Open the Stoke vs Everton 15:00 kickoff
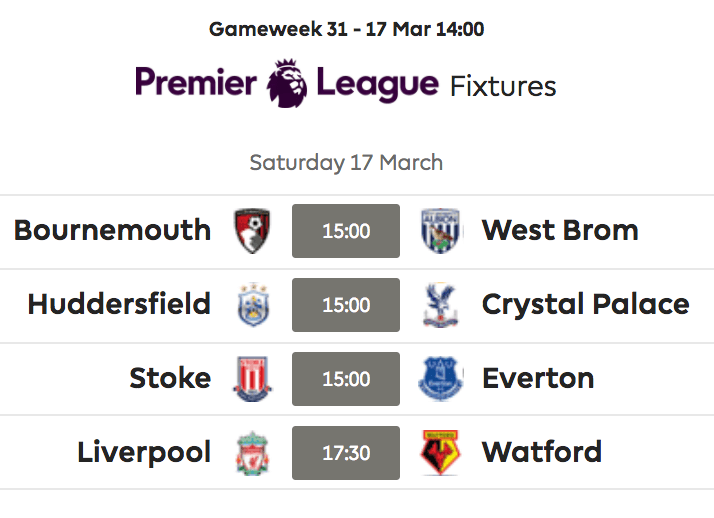The height and width of the screenshot is (518, 714). click(x=346, y=379)
